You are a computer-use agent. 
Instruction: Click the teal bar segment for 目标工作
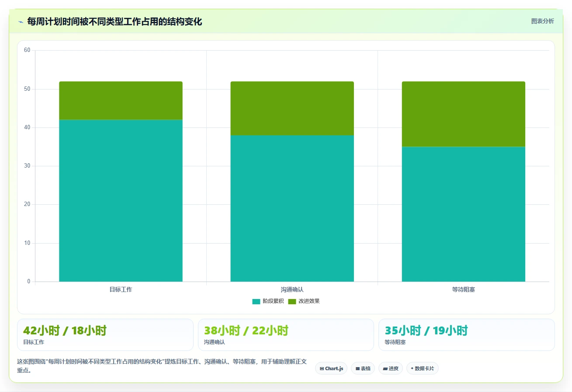click(x=121, y=201)
